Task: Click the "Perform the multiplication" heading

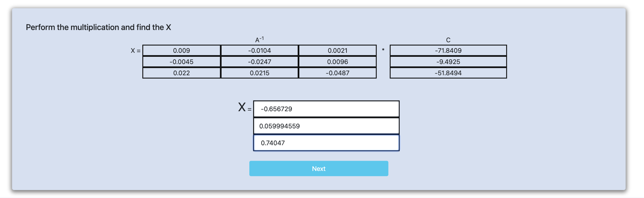Action: [x=98, y=27]
